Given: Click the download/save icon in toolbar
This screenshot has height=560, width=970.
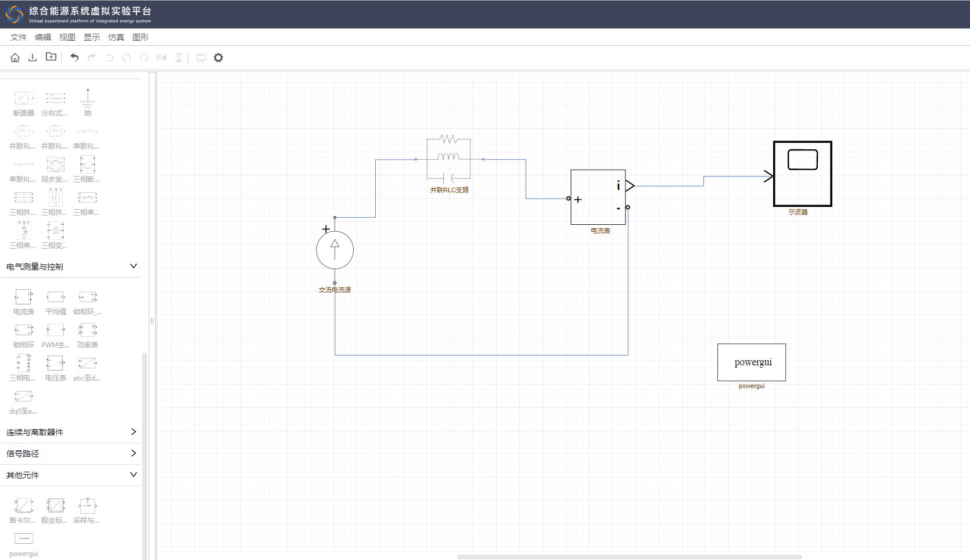Looking at the screenshot, I should pyautogui.click(x=33, y=58).
